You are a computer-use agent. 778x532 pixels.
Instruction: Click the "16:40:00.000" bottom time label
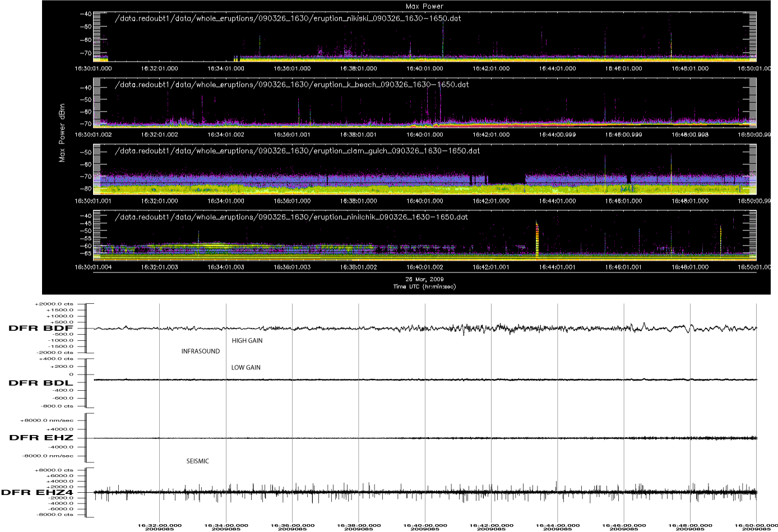424,525
